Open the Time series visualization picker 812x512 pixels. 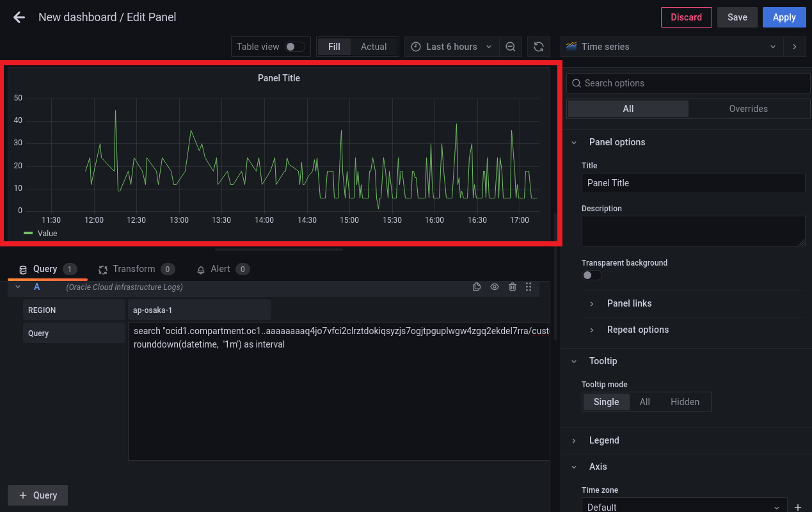point(672,47)
